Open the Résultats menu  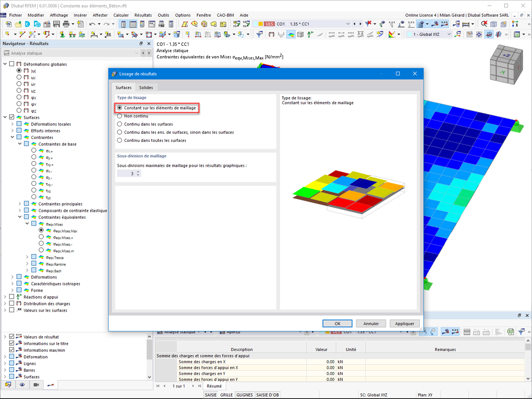point(143,15)
